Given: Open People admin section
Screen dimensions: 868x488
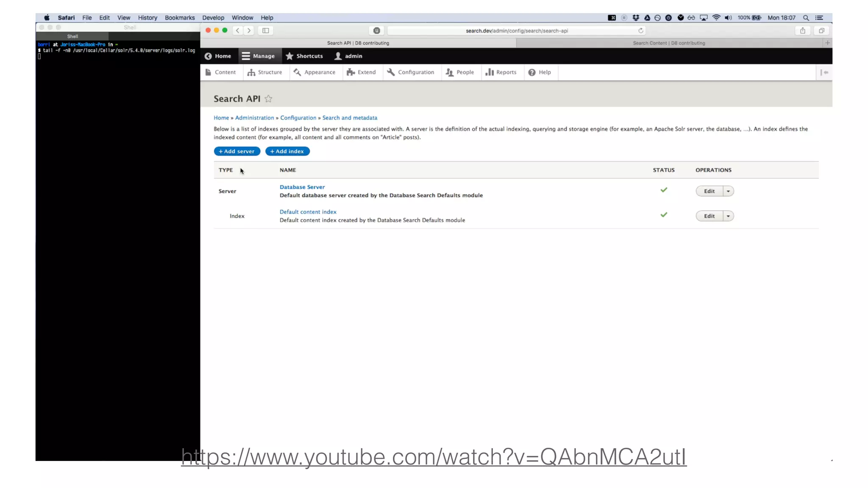Looking at the screenshot, I should pos(460,72).
